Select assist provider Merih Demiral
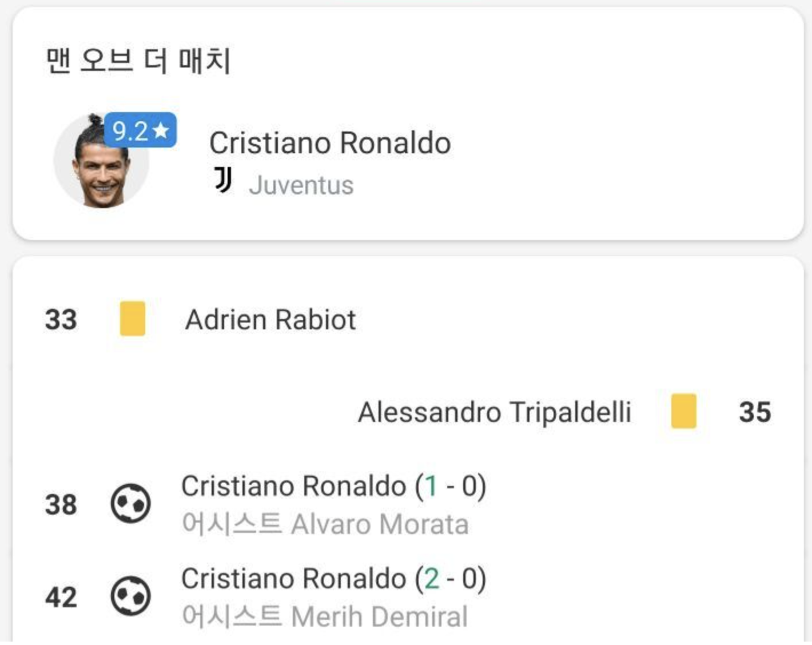This screenshot has width=812, height=645. pyautogui.click(x=379, y=617)
